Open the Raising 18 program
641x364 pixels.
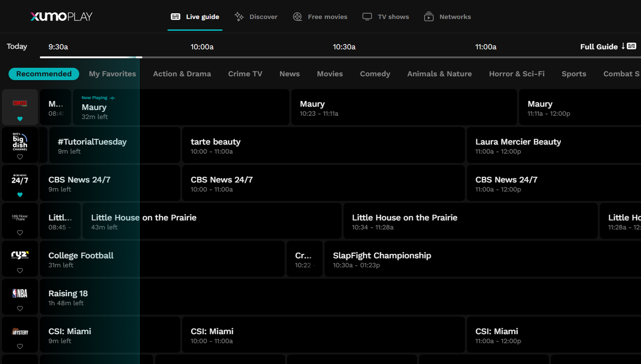click(x=340, y=297)
